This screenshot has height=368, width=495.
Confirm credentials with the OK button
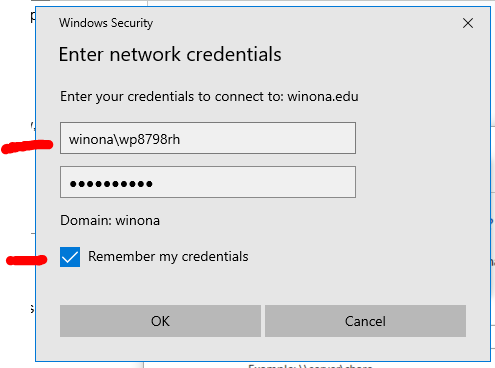[160, 321]
